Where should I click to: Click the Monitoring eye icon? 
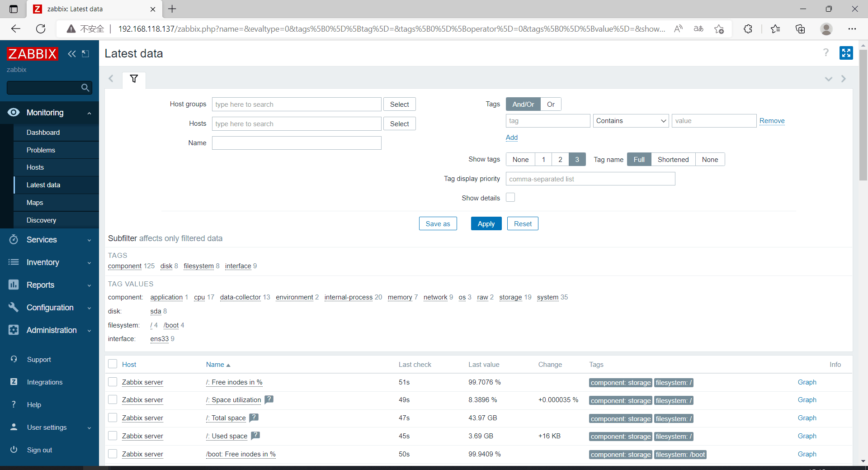coord(14,112)
